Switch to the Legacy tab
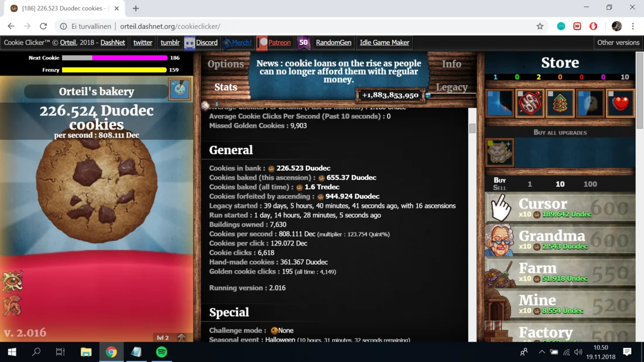Viewport: 644px width, 362px height. [451, 87]
